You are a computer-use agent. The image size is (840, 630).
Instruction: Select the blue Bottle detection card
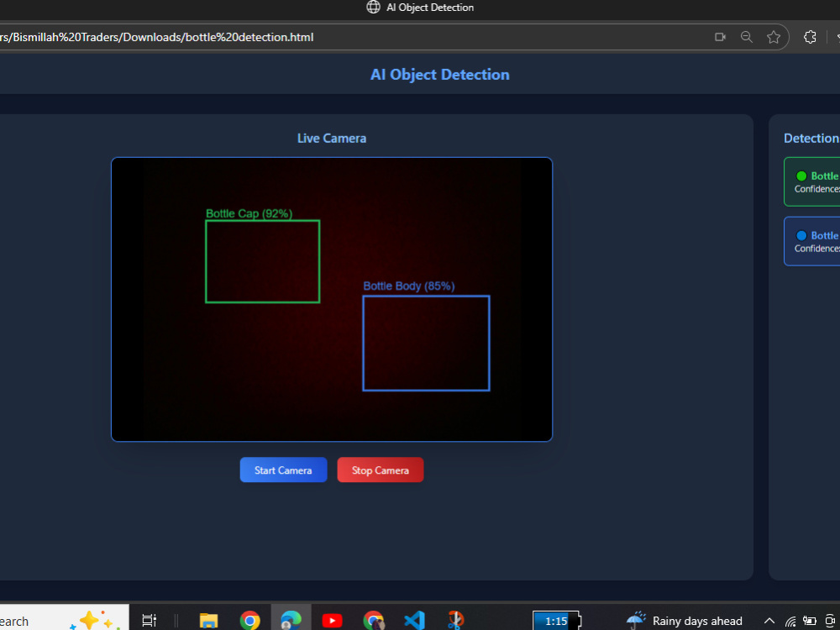tap(812, 241)
